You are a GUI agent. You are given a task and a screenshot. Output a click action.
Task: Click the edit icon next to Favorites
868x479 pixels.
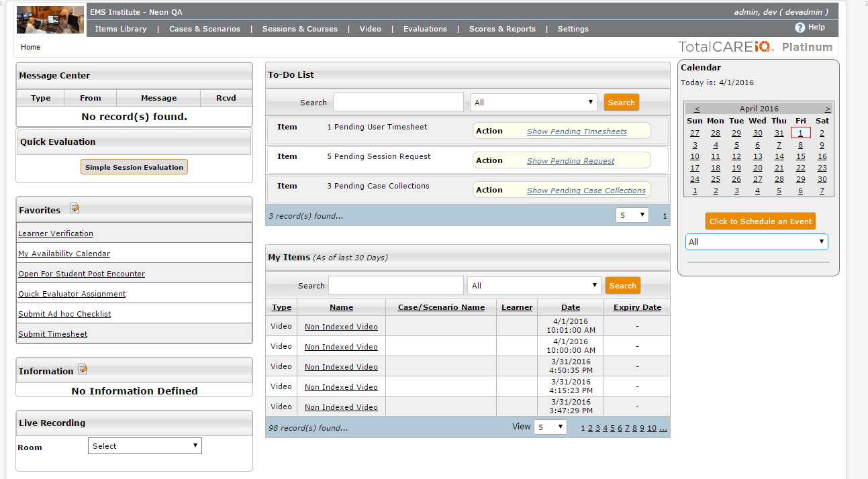coord(75,209)
